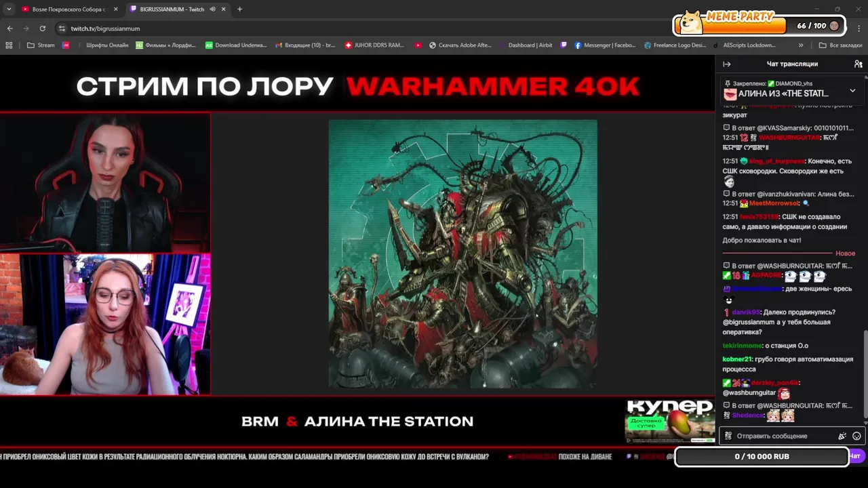Screen dimensions: 868x488
Task: Open the Stream bookmarks folder
Action: click(x=41, y=45)
